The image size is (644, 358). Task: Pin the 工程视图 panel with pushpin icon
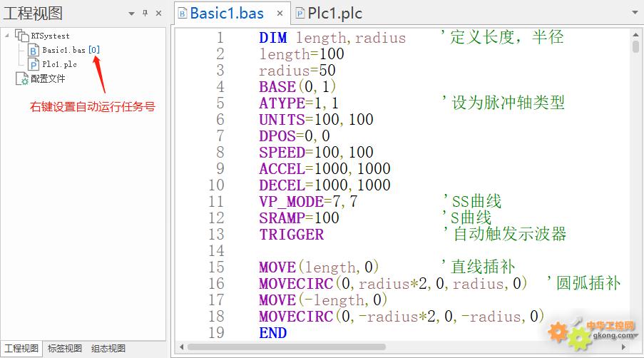click(145, 13)
